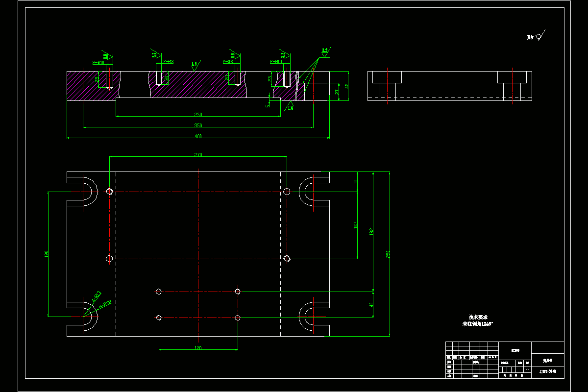Select the 120 dimension text
588x392 pixels.
pyautogui.click(x=198, y=348)
